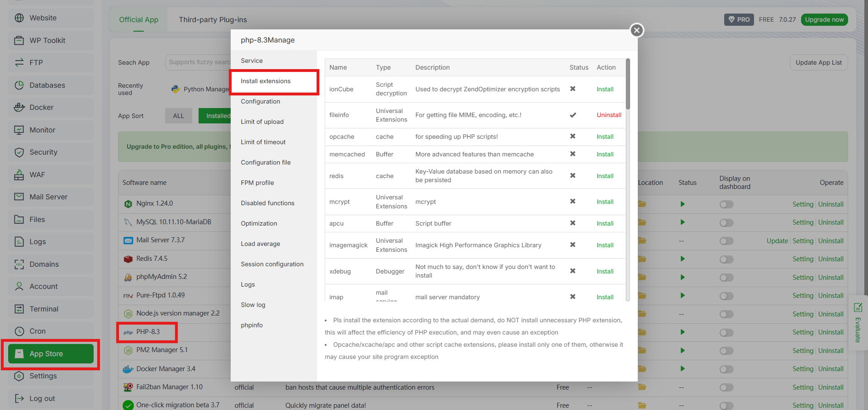Click the Files folder sidebar icon
This screenshot has height=410, width=868.
[x=19, y=219]
